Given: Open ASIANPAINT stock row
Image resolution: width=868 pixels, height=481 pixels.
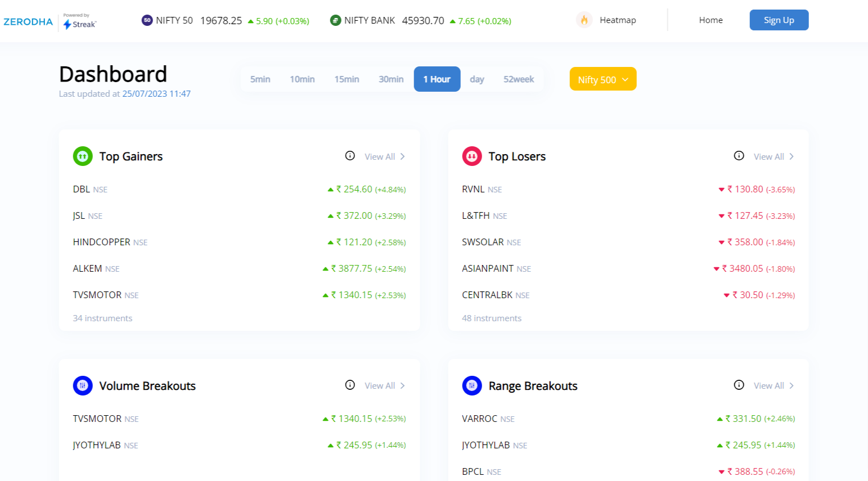Looking at the screenshot, I should click(x=628, y=268).
